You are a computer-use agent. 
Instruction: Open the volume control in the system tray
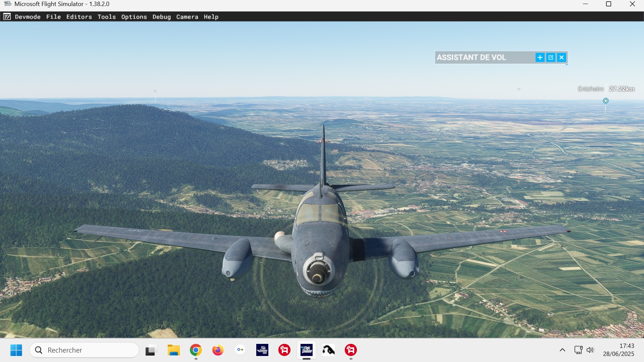click(590, 350)
